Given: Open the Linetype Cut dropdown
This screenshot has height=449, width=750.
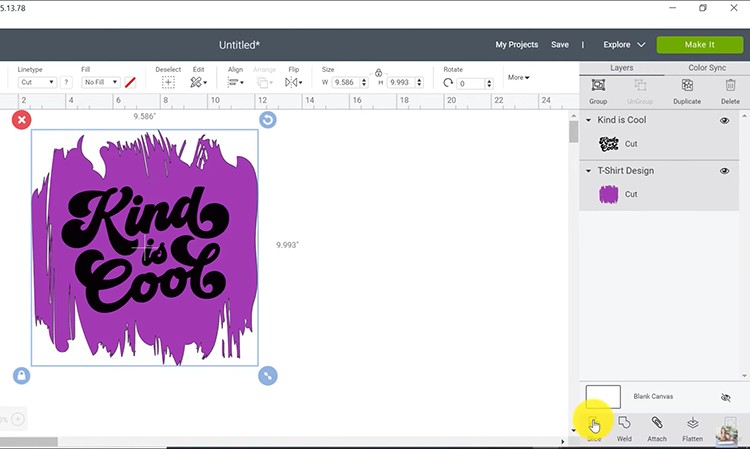Looking at the screenshot, I should 37,82.
